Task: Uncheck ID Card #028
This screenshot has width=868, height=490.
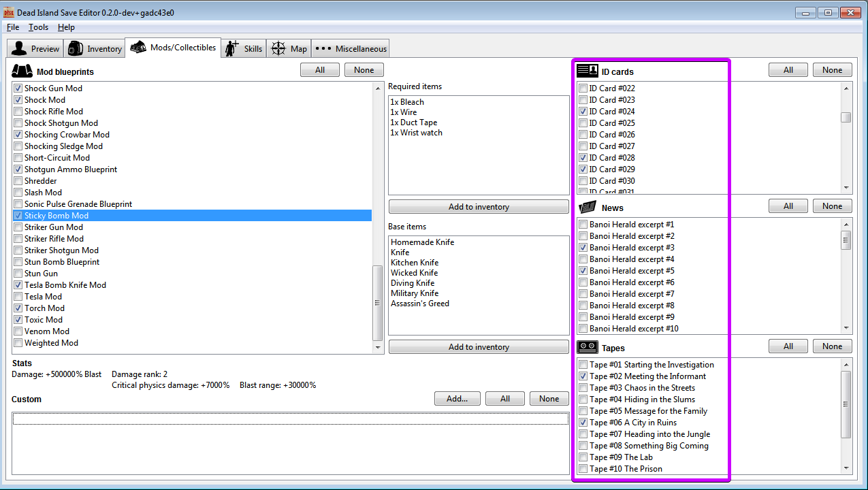Action: point(583,158)
